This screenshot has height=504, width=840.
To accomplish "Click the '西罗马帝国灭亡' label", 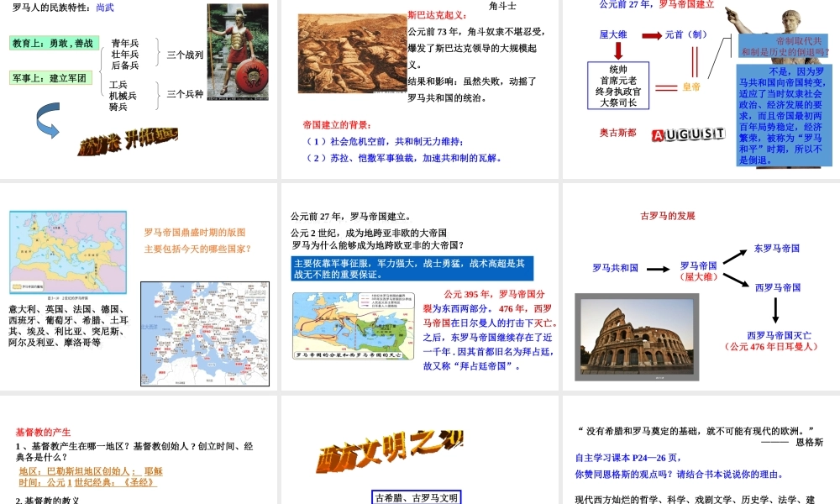I will 779,335.
